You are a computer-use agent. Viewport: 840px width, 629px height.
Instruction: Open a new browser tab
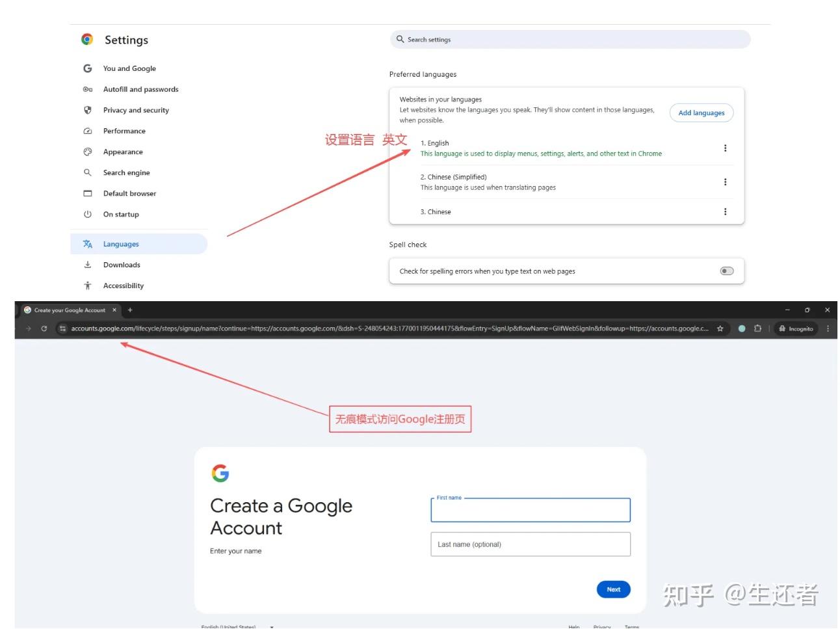130,310
